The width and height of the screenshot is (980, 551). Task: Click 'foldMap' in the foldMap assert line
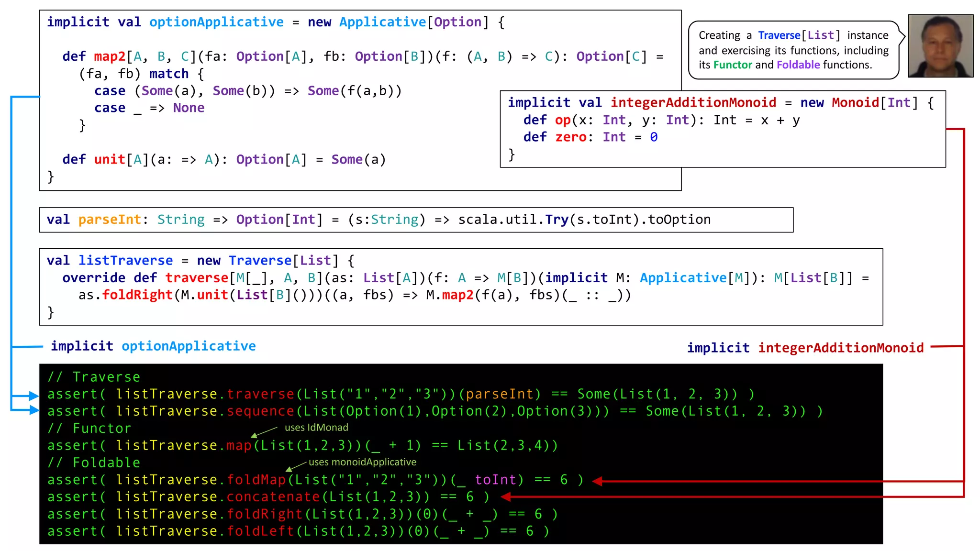point(256,480)
